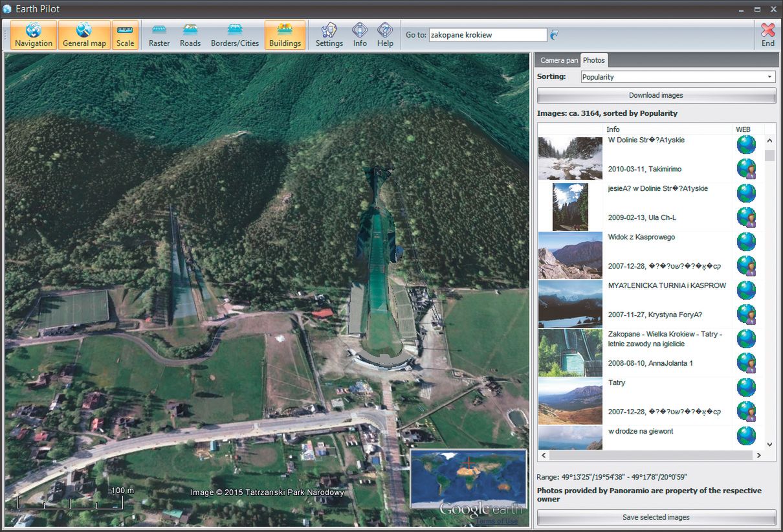
Task: Open the Help icon
Action: pos(385,35)
